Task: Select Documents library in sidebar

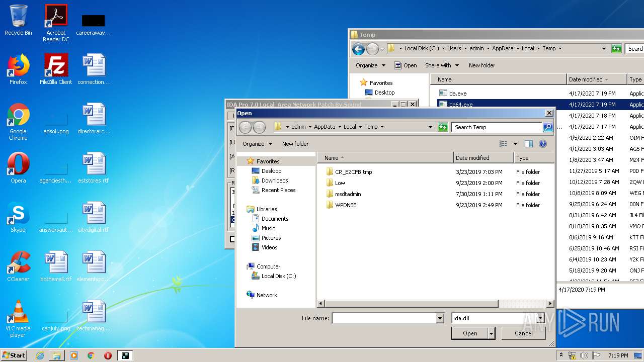Action: 270,219
